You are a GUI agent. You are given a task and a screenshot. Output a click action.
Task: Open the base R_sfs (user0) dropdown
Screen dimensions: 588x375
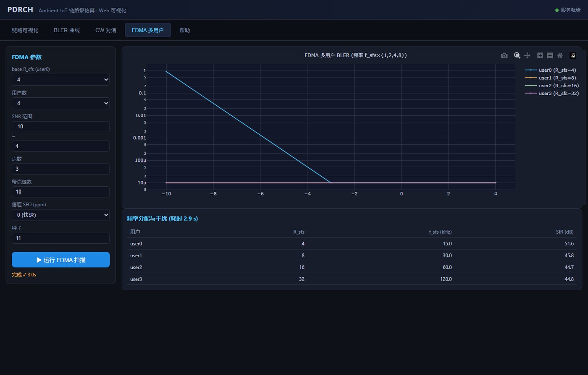point(61,80)
